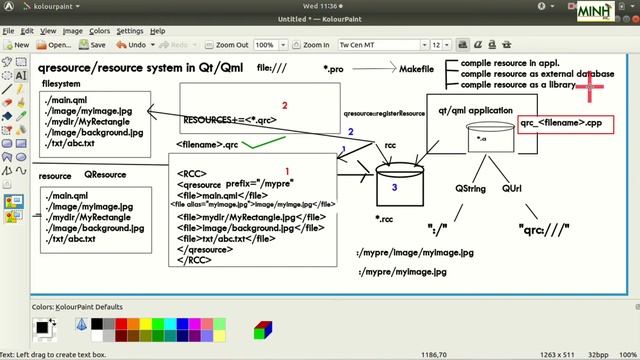Viewport: 640px width, 360px height.
Task: Select the Spraycan tool
Action: (x=21, y=130)
